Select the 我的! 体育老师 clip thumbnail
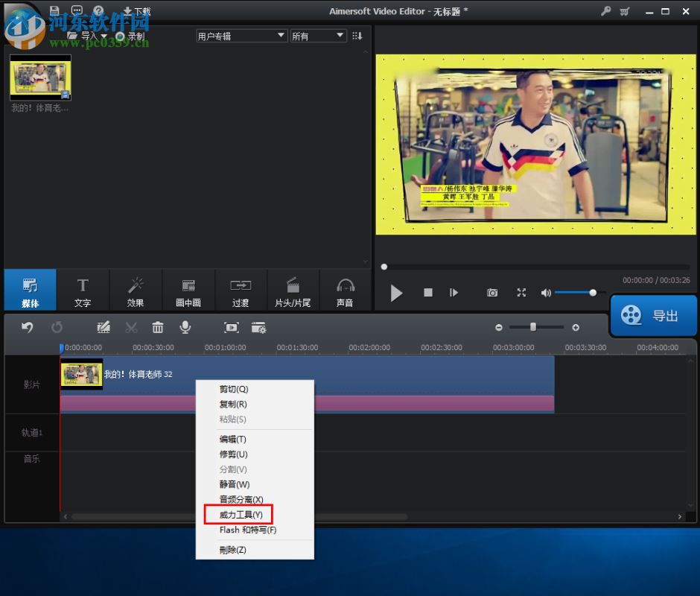The height and width of the screenshot is (596, 700). (40, 77)
